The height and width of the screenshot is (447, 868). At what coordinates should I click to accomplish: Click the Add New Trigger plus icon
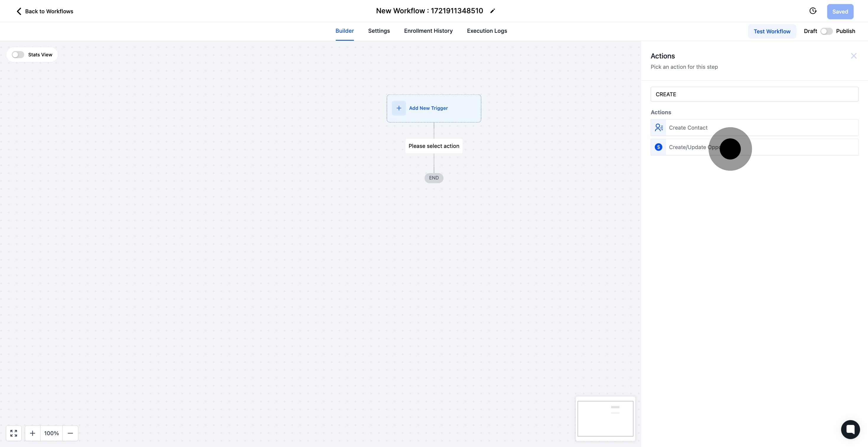[x=399, y=108]
